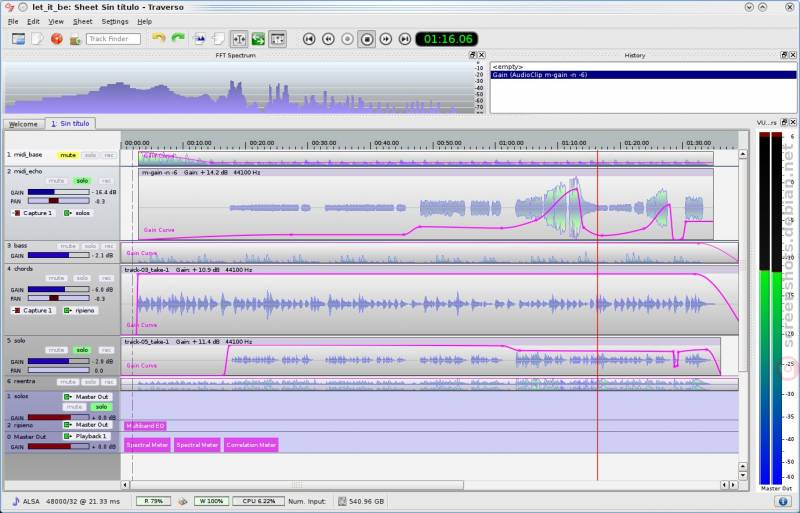Click the info icon in status bar
The image size is (800, 513).
click(x=783, y=501)
